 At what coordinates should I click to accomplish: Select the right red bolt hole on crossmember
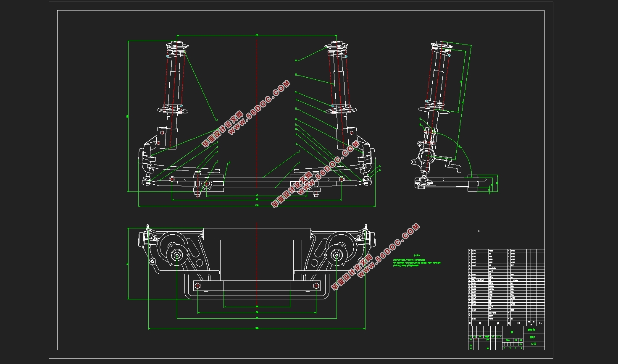tap(342, 179)
